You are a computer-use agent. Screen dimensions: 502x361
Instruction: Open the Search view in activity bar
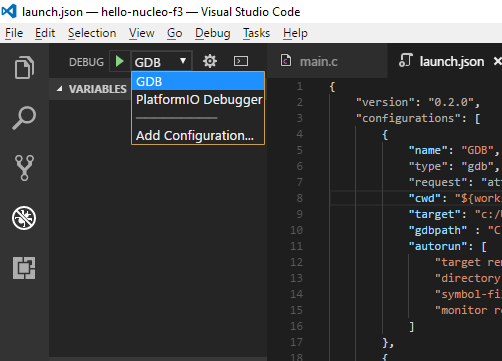[x=24, y=118]
